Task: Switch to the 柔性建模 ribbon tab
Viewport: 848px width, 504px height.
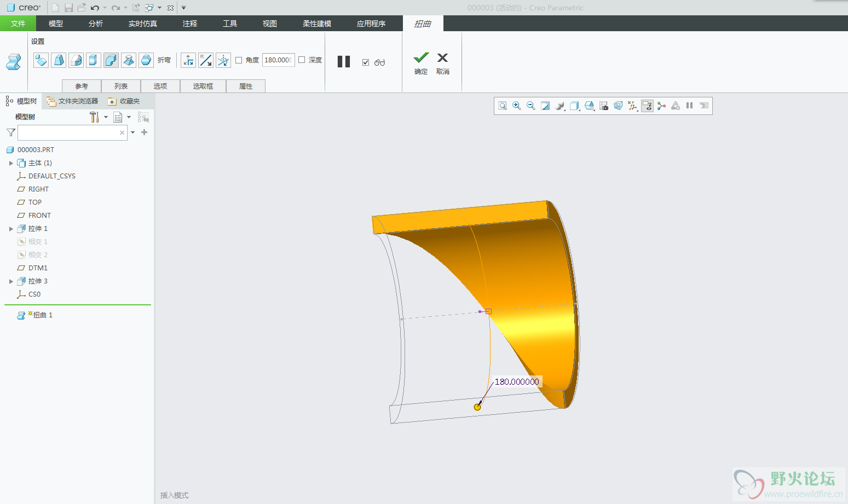Action: 317,24
